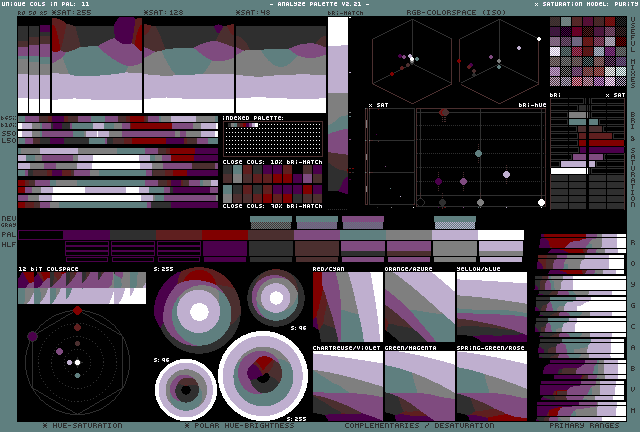
Task: Select the Green/Magenta gradient panel
Action: (x=419, y=385)
